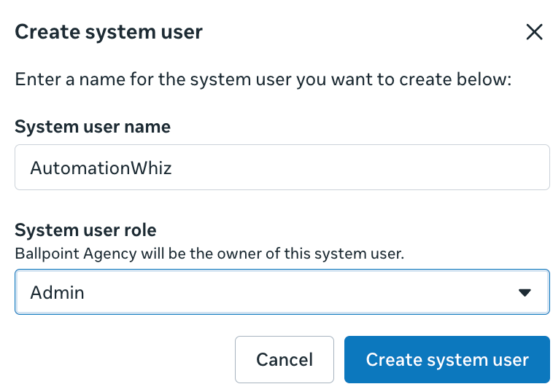
Task: Select the Admin role value
Action: click(57, 292)
